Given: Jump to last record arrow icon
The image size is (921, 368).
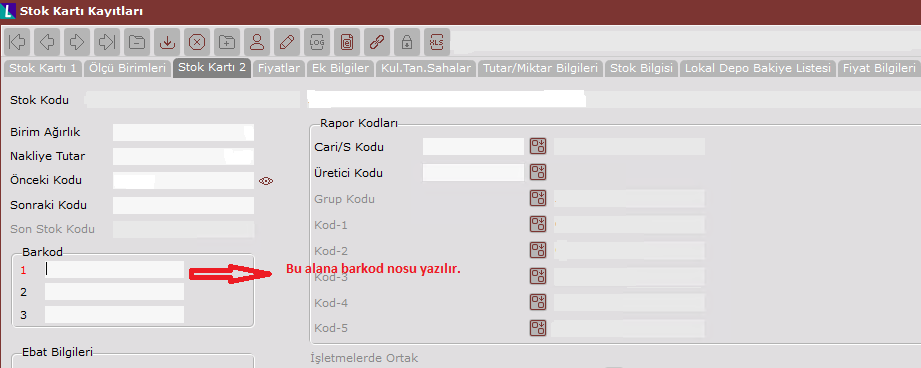Looking at the screenshot, I should pos(107,42).
